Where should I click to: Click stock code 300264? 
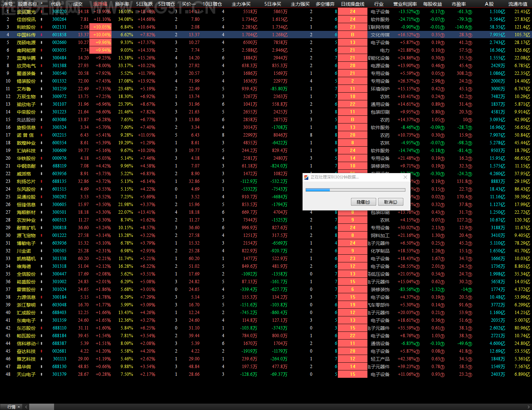[x=59, y=19]
